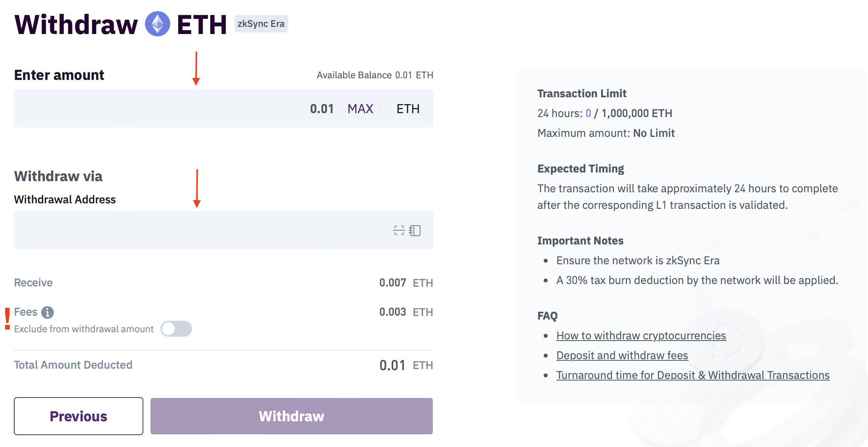Open Deposit and withdraw fees link

pyautogui.click(x=622, y=355)
